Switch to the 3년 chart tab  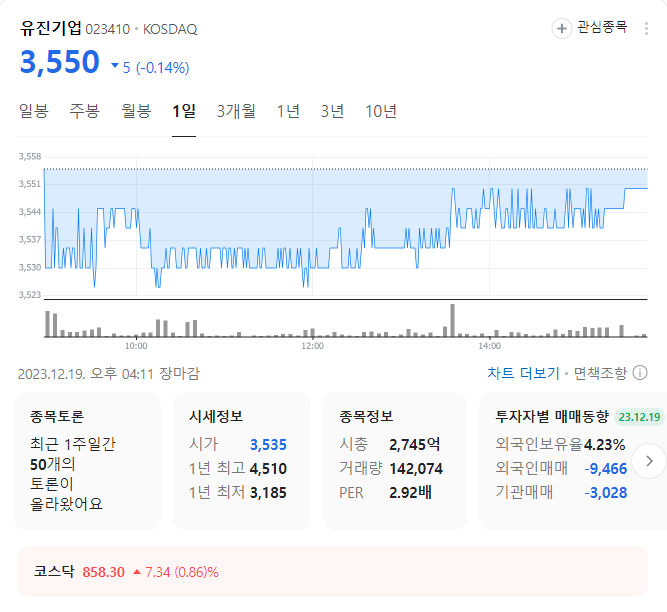tap(332, 111)
